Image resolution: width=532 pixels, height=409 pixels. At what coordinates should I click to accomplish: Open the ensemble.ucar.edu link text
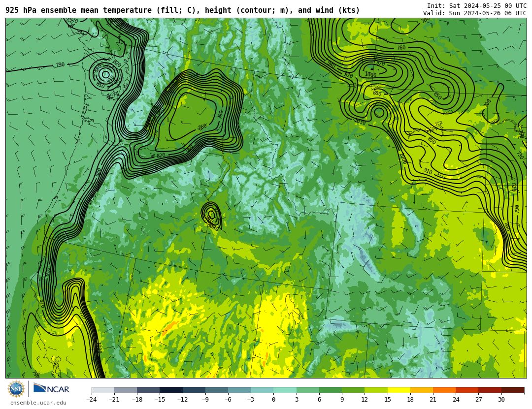(38, 403)
